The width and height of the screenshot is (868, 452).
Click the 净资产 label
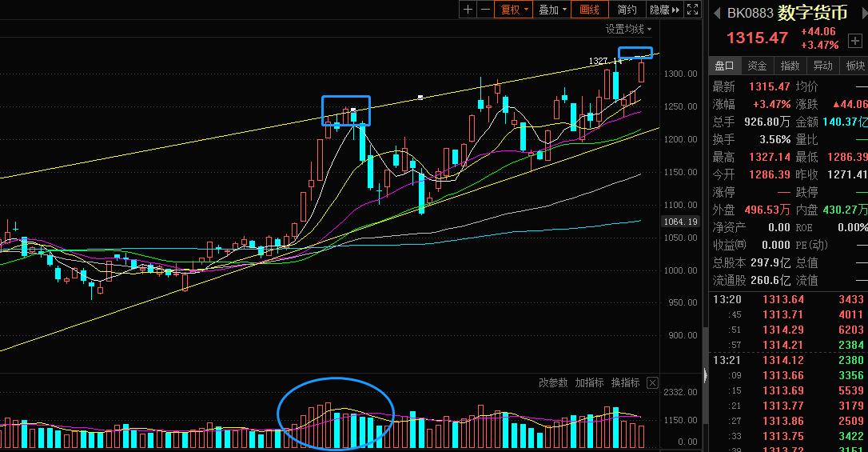729,228
